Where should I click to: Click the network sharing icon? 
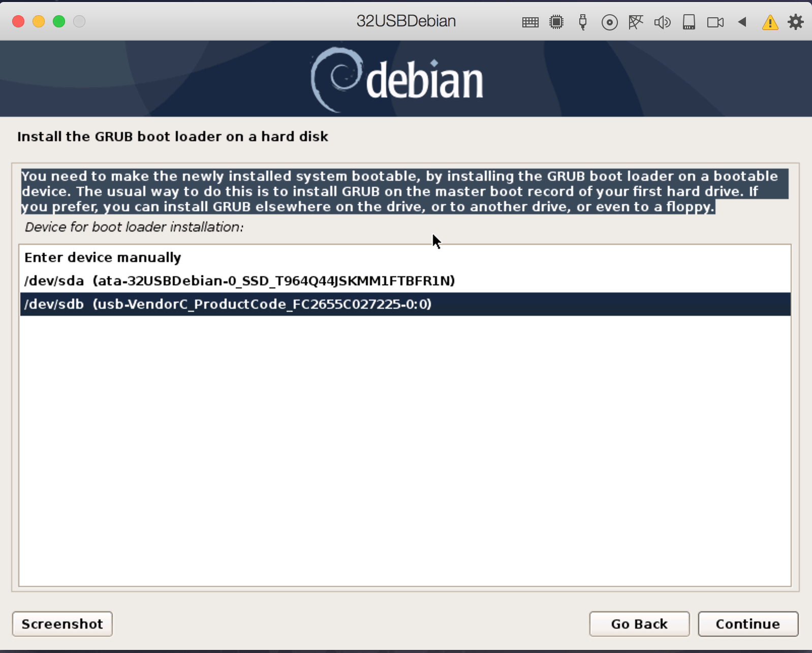636,22
